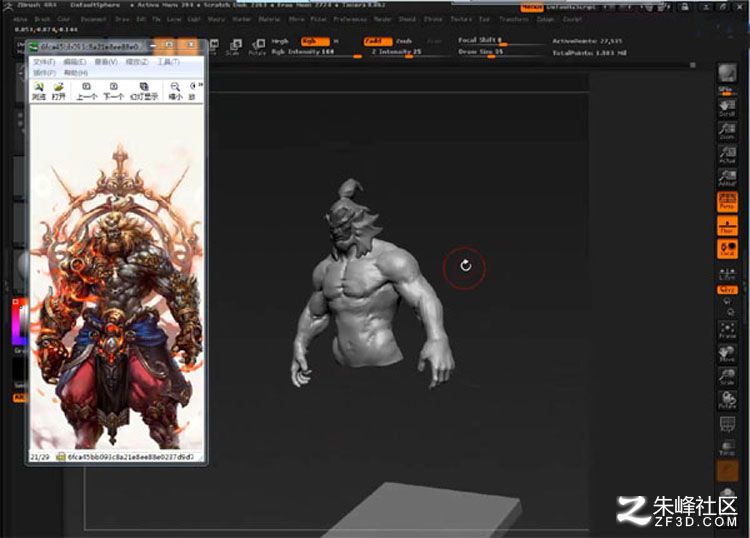750x538 pixels.
Task: Open the Zplugin menu in ZBrush
Action: (x=546, y=20)
